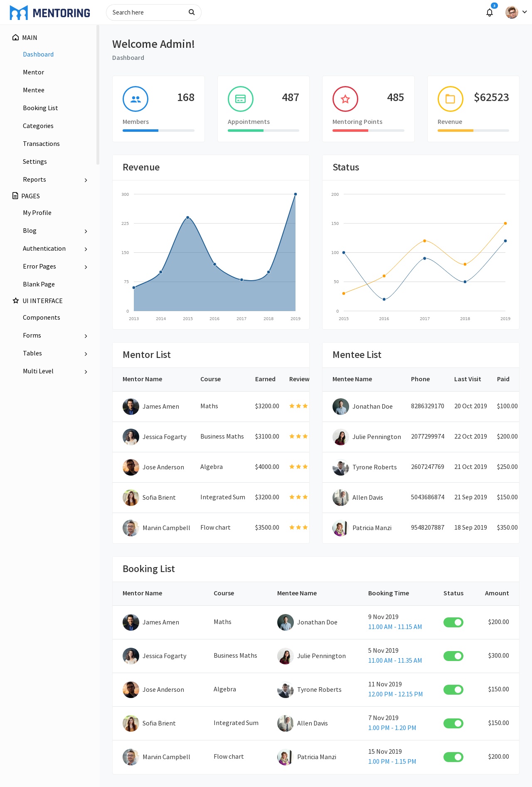The height and width of the screenshot is (787, 532).
Task: Toggle status for Sofia Brient booking
Action: pyautogui.click(x=453, y=723)
